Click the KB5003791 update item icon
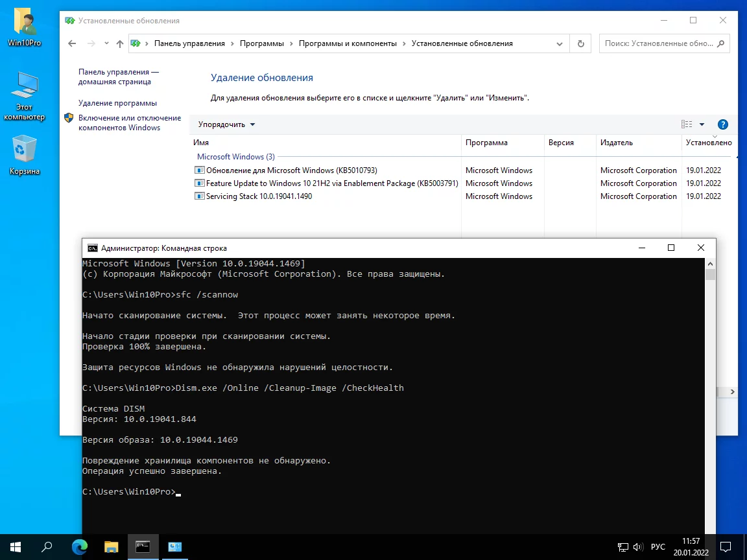The width and height of the screenshot is (747, 560). point(199,183)
